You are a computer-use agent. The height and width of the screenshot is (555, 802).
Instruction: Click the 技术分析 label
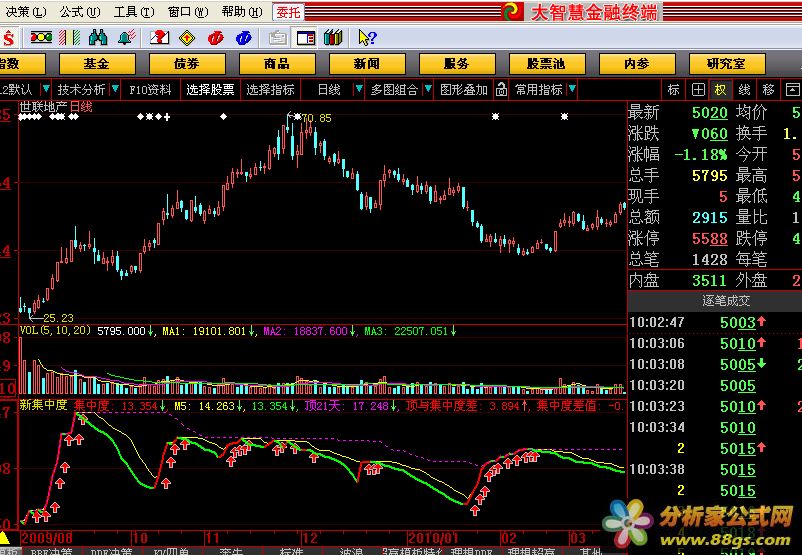click(x=81, y=90)
